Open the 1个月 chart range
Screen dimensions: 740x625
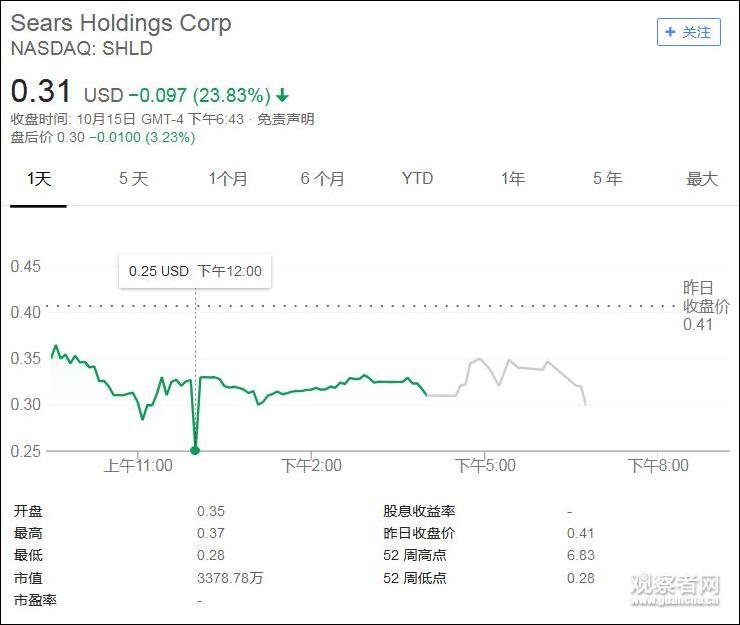point(228,179)
